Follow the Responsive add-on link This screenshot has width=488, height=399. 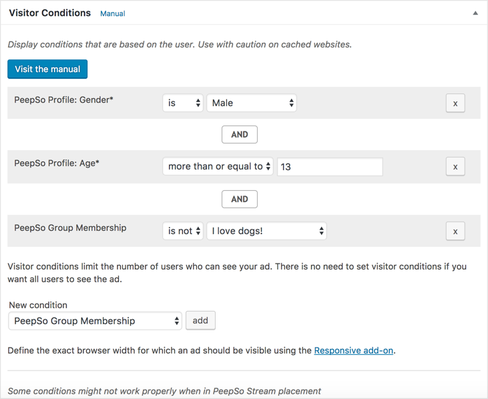click(354, 351)
